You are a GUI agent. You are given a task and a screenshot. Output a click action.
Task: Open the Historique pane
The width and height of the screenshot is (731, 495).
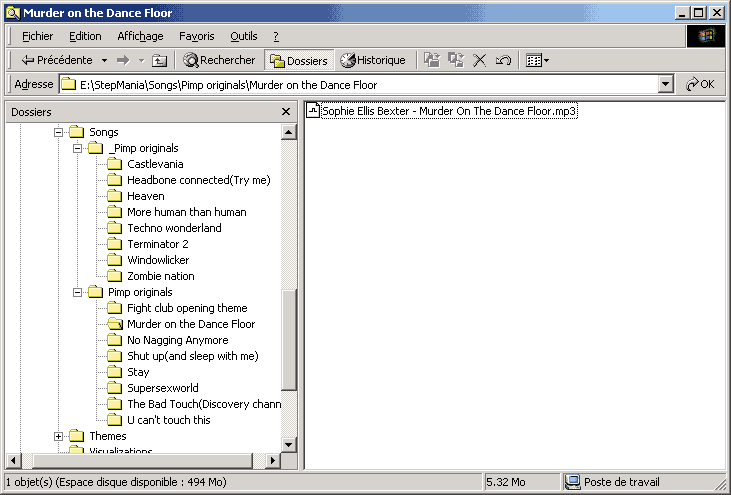click(x=372, y=60)
